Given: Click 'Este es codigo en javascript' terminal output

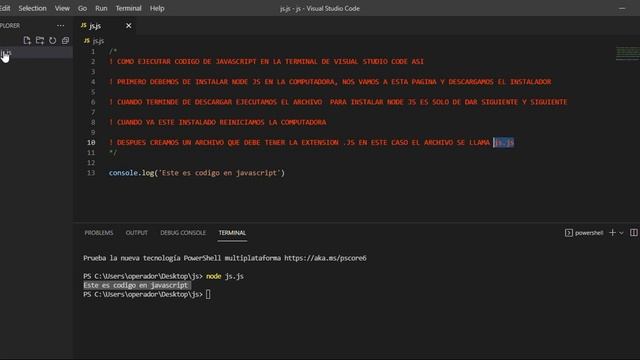Looking at the screenshot, I should [136, 285].
